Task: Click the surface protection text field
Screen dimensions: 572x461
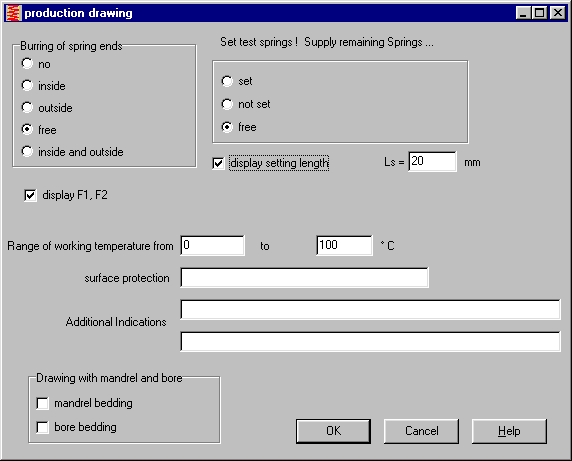Action: [305, 278]
